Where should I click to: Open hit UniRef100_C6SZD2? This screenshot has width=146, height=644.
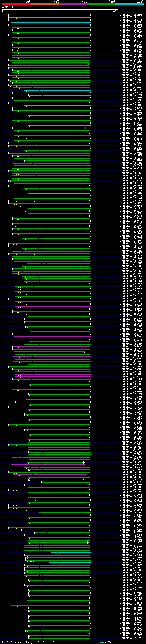[x=131, y=25]
